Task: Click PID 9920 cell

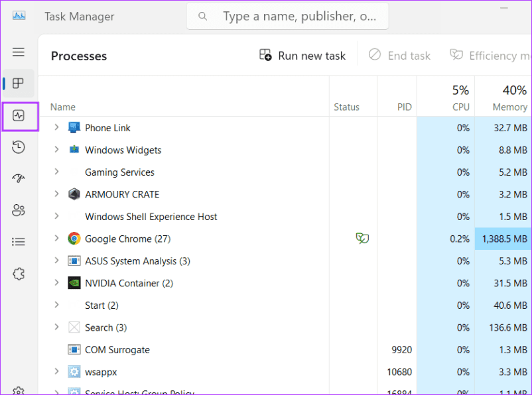Action: (402, 349)
